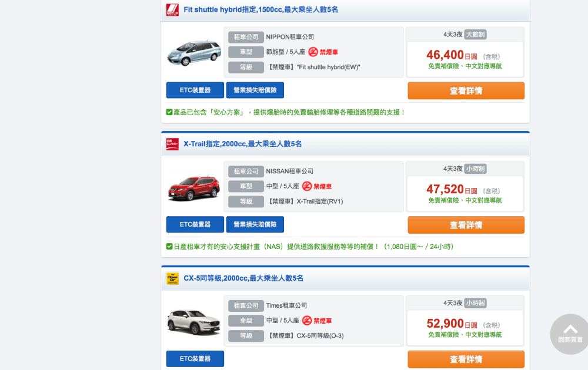Click the X-Trail no-smoking icon
This screenshot has width=588, height=370.
click(x=307, y=187)
